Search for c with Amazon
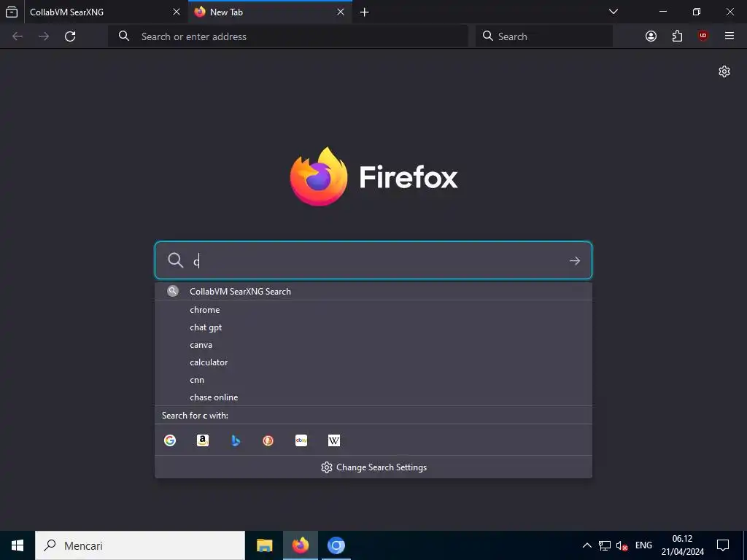This screenshot has height=560, width=747. [x=203, y=440]
